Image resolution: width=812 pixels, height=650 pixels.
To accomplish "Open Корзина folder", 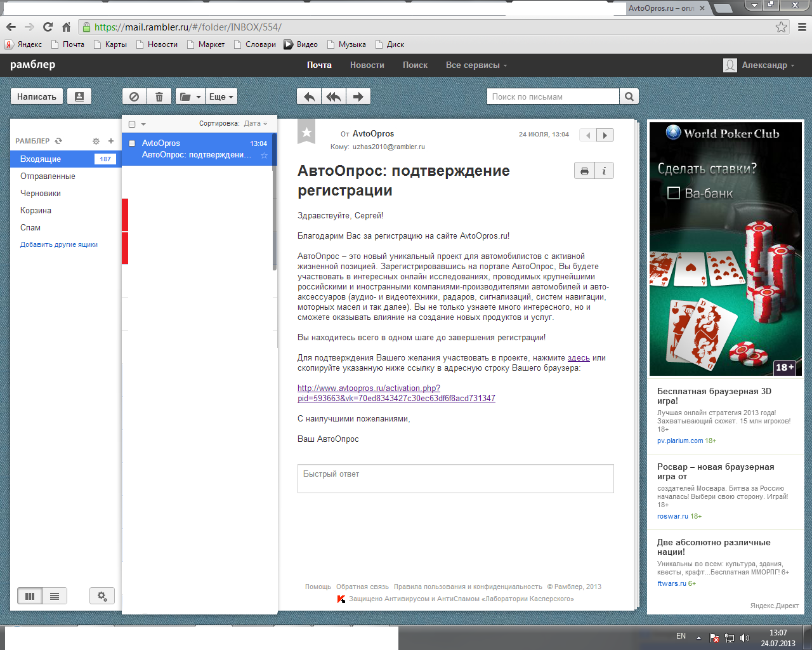I will [x=36, y=210].
